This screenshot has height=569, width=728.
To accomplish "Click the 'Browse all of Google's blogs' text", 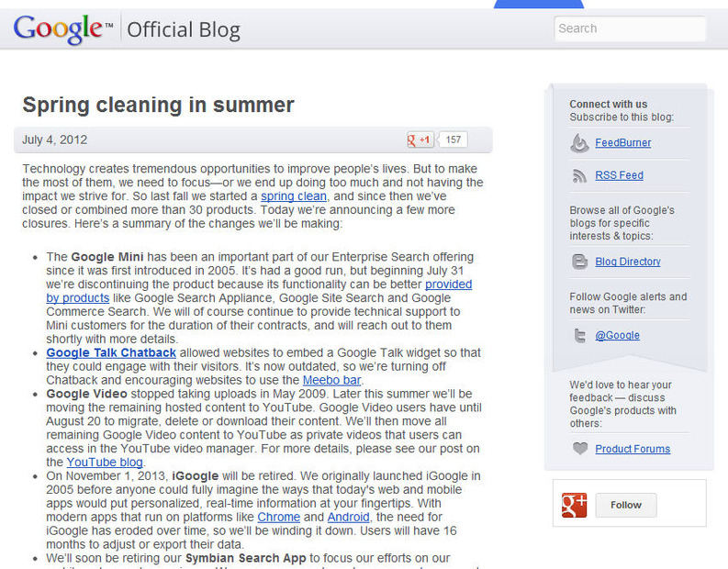I will 622,223.
